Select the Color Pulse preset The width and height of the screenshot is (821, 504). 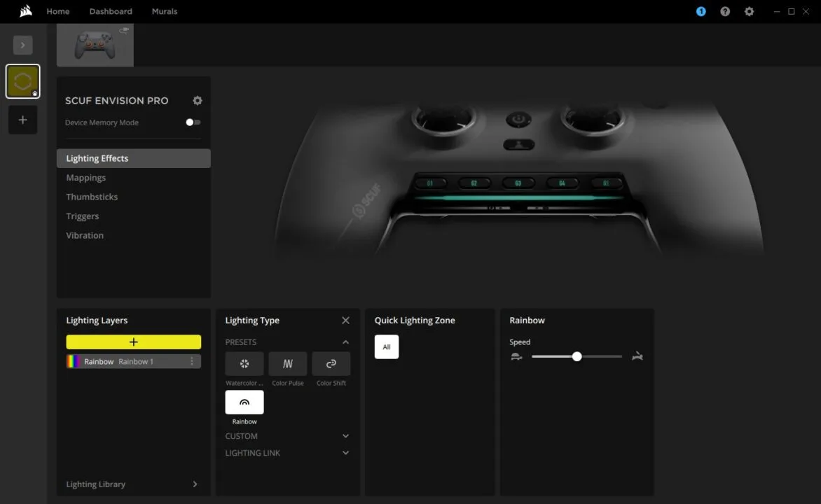287,363
